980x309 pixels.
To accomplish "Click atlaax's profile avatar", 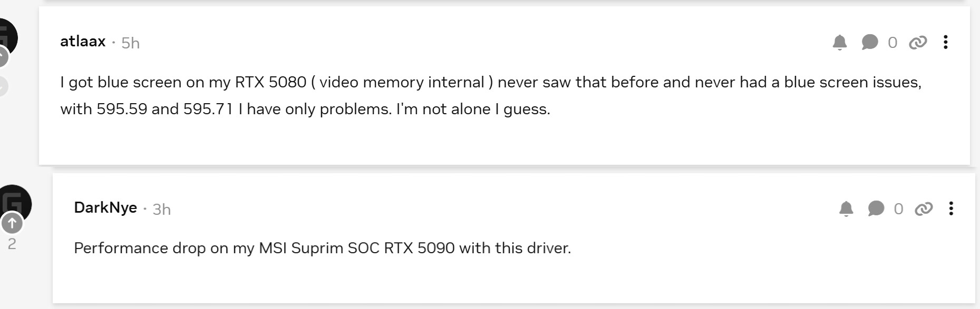I will pyautogui.click(x=8, y=35).
